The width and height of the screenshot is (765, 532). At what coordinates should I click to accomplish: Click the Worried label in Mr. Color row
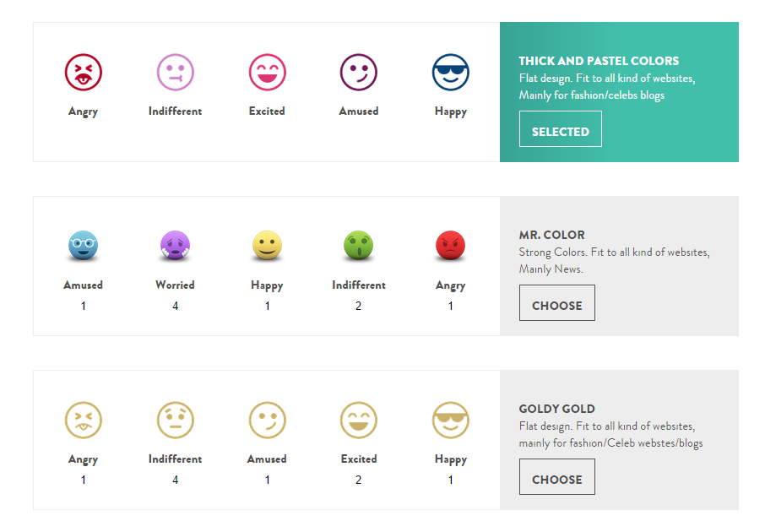point(175,285)
